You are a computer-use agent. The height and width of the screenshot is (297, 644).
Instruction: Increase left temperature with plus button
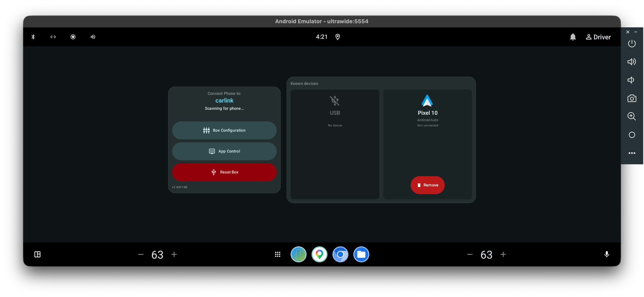click(174, 255)
